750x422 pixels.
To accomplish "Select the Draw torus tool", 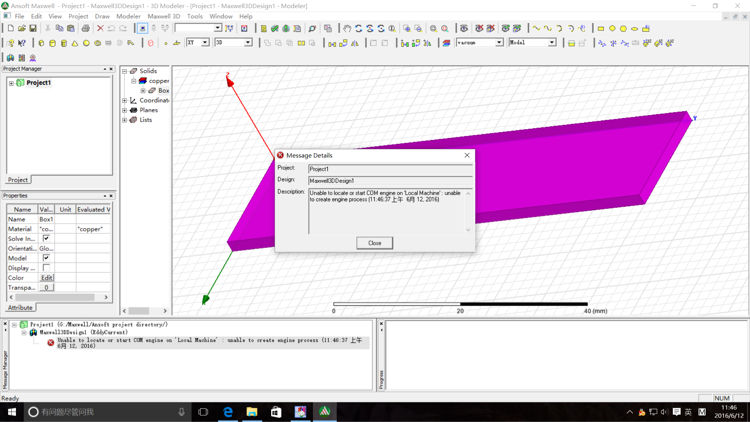I will [98, 43].
